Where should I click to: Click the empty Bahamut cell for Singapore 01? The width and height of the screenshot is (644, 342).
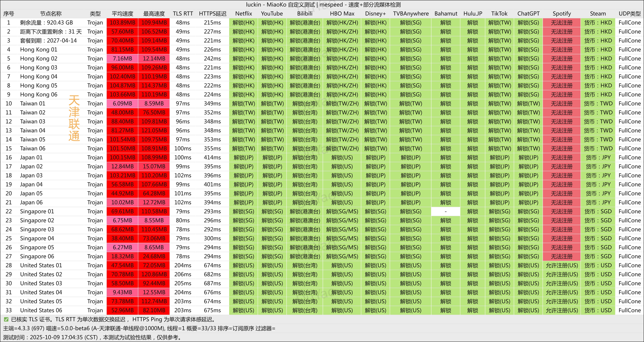(x=445, y=212)
